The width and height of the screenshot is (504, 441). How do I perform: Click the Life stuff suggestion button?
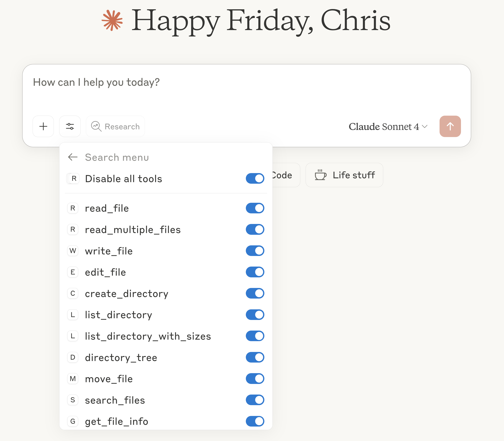(x=344, y=175)
